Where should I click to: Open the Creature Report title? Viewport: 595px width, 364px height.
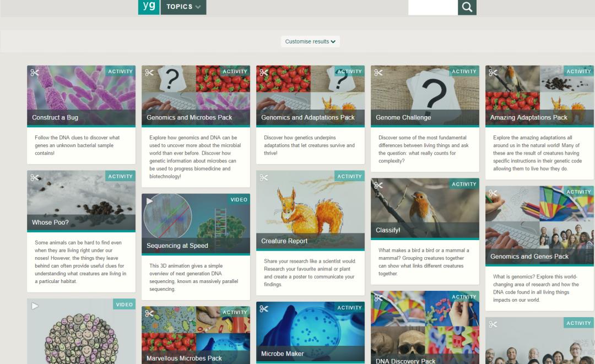(x=284, y=241)
